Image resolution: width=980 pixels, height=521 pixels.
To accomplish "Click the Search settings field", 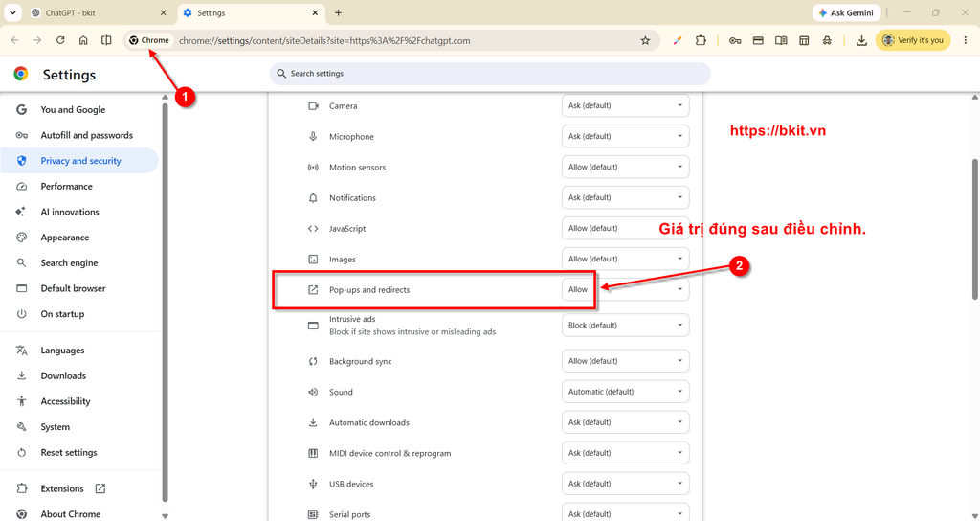I will tap(490, 73).
